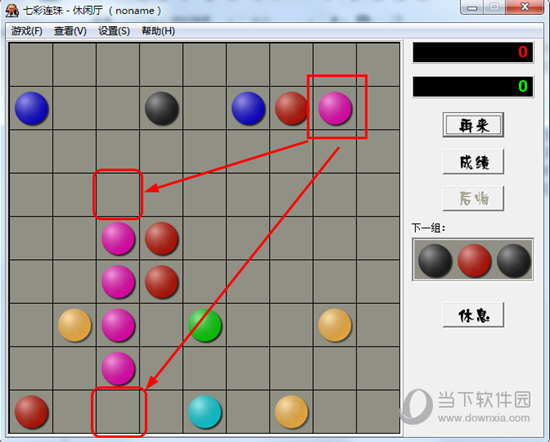Select the topmost magenta ball of the vertical column

[118, 239]
